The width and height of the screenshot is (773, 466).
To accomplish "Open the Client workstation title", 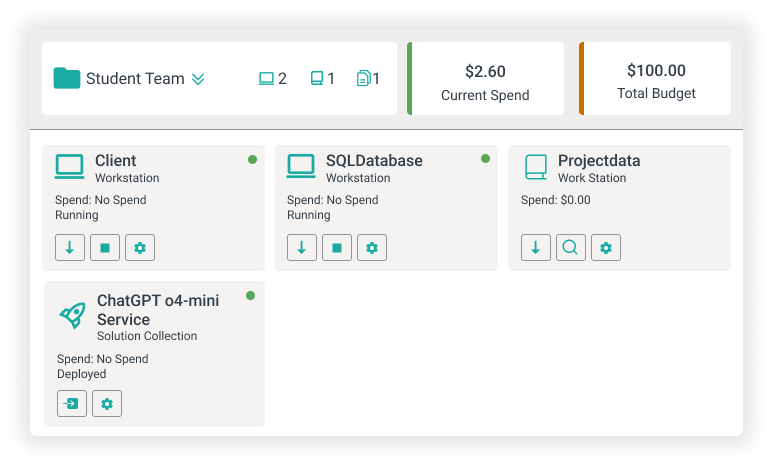I will 116,161.
